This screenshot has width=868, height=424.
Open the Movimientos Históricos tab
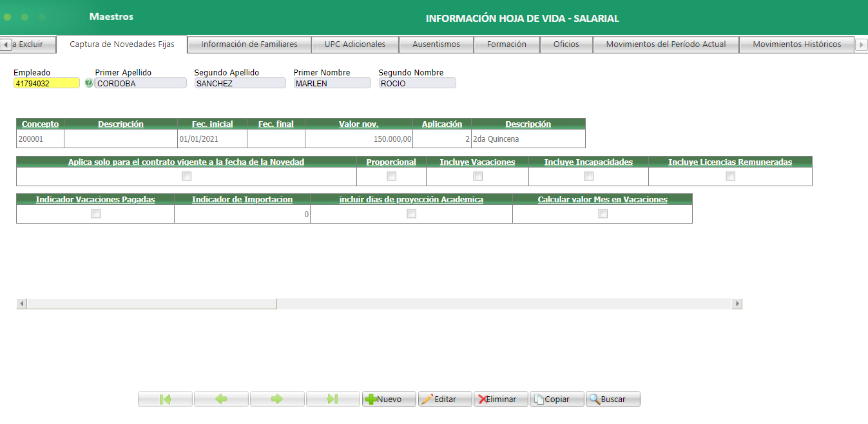pos(796,44)
